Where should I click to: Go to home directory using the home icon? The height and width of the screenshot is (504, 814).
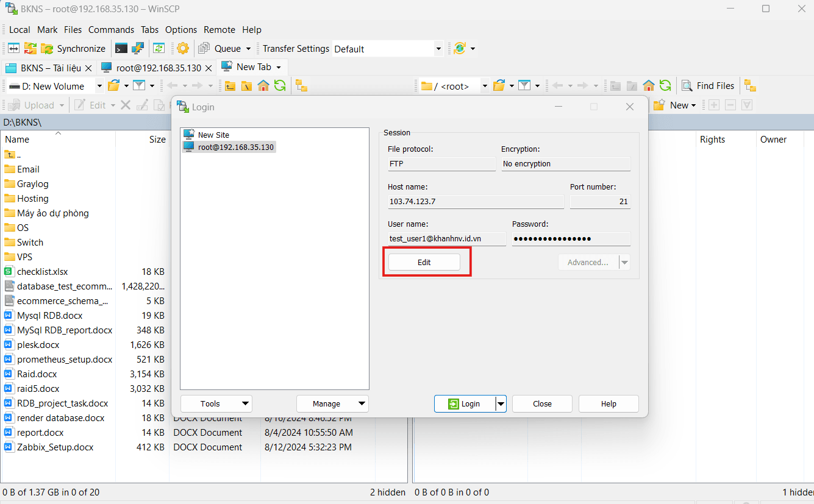point(263,85)
